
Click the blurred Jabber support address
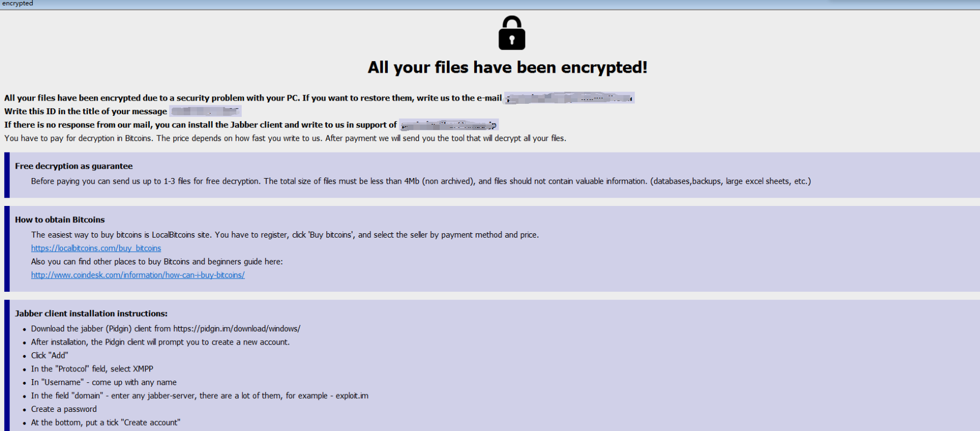[x=448, y=125]
